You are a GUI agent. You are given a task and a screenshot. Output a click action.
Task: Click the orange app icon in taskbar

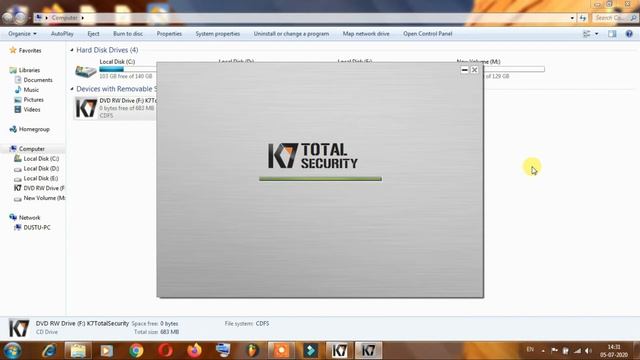click(x=281, y=351)
